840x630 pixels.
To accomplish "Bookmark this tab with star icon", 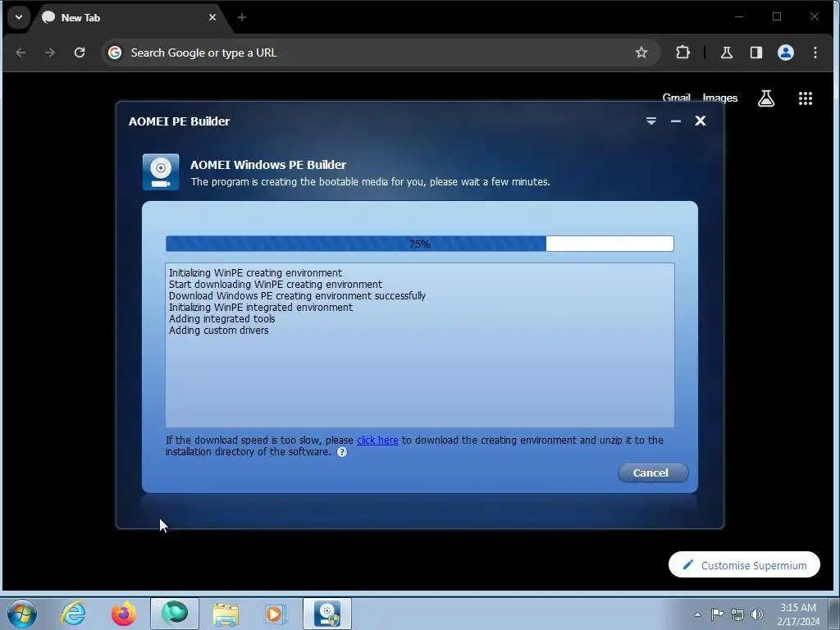I will click(641, 52).
